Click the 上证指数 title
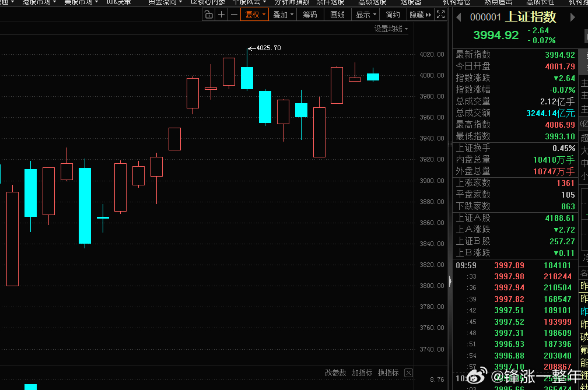Screen dimensions: 588x390 coord(531,17)
